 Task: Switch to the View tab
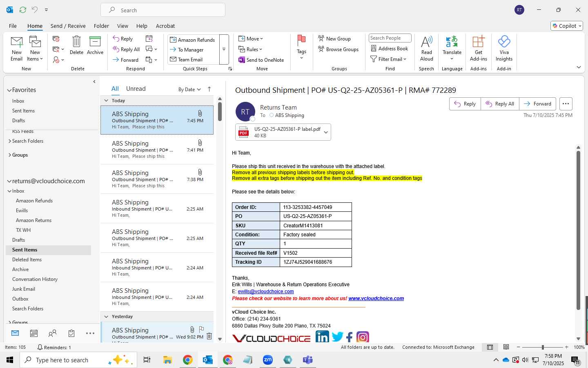[122, 26]
